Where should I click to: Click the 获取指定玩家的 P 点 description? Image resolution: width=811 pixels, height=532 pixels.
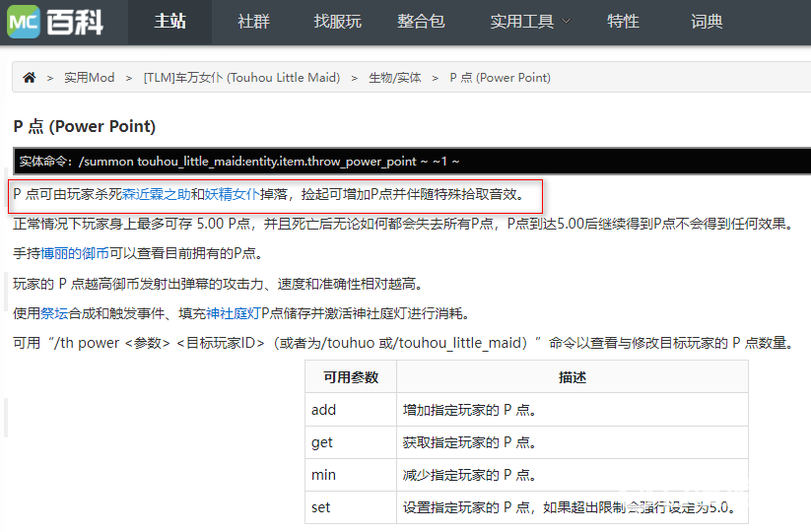coord(470,442)
